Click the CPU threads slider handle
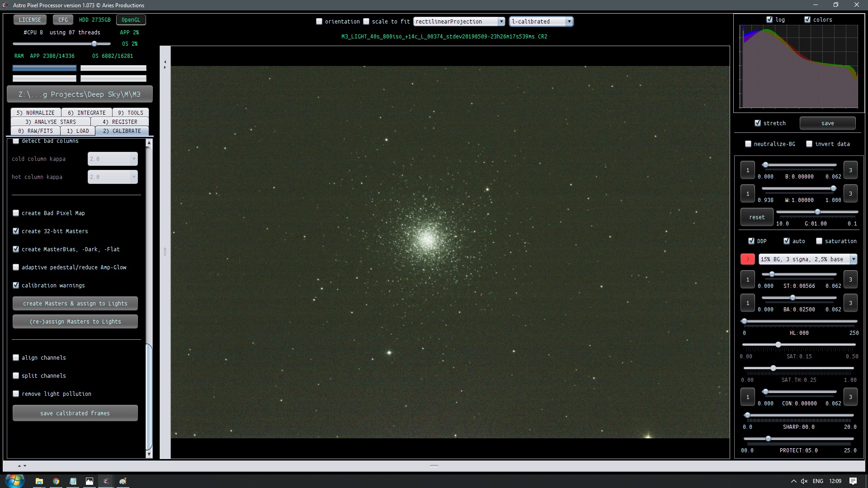The height and width of the screenshot is (488, 868). point(94,44)
